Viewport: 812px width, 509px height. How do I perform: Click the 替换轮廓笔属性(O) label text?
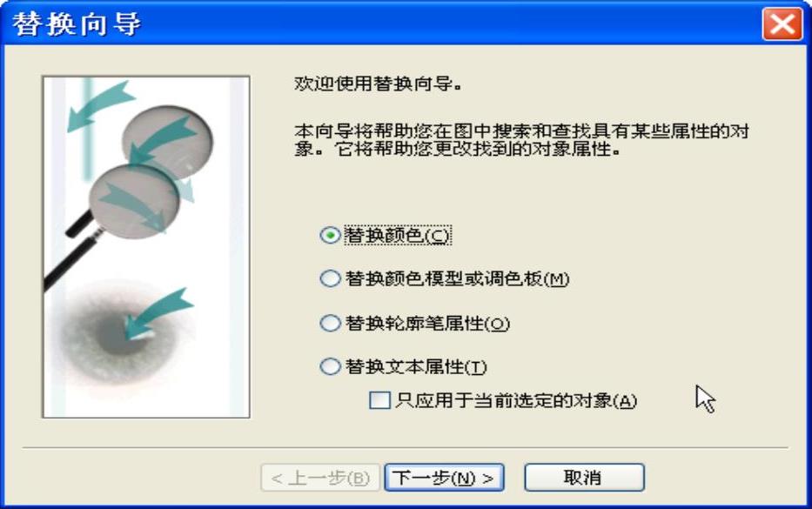(x=427, y=324)
